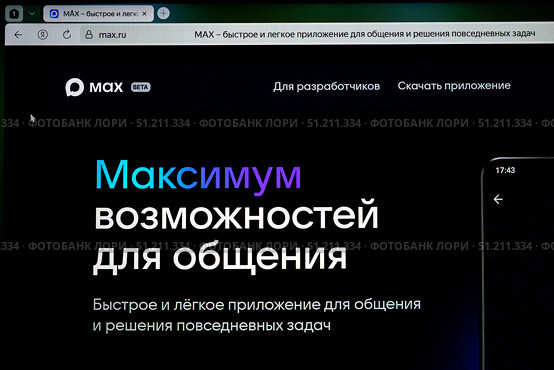554x370 pixels.
Task: Click the для общения heading line
Action: pos(220,257)
